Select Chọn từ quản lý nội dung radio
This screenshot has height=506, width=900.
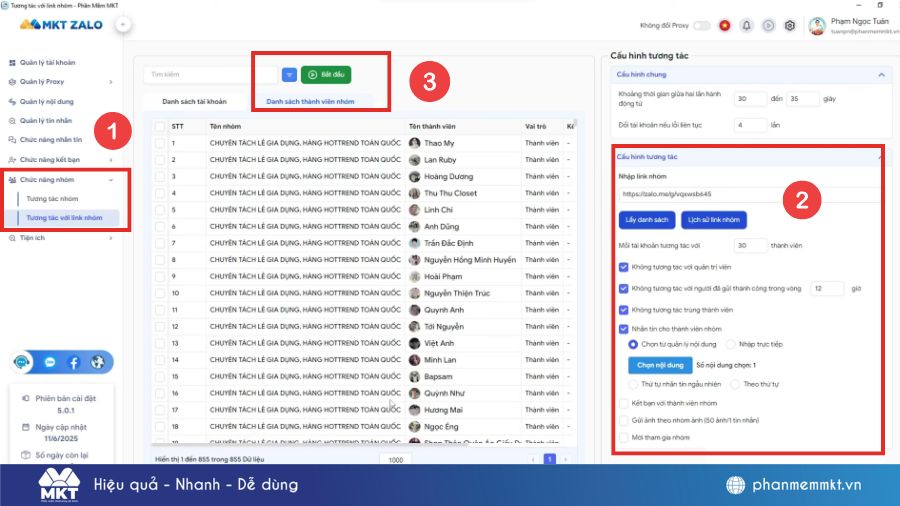tap(633, 345)
